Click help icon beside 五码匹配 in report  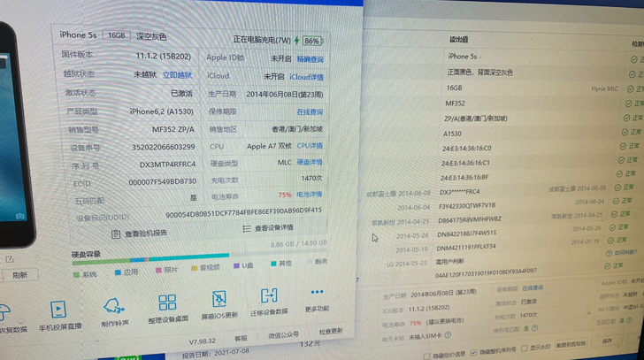pyautogui.click(x=629, y=320)
